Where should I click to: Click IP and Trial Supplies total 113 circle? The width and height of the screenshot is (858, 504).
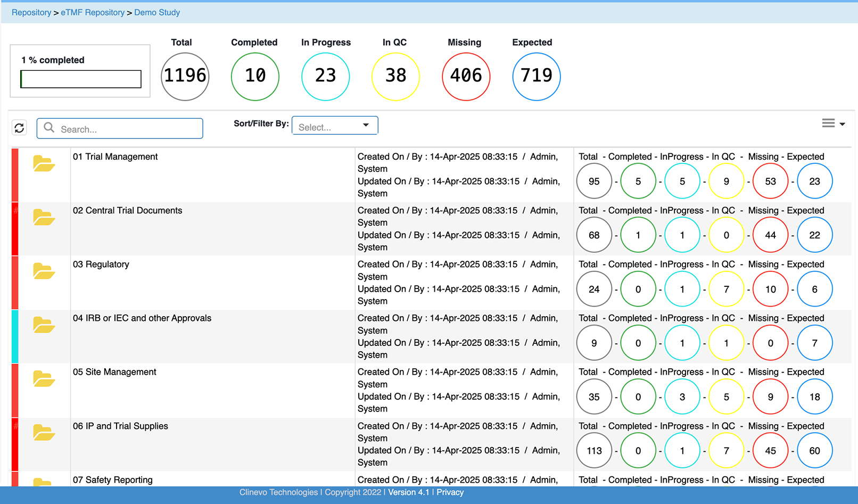click(594, 451)
